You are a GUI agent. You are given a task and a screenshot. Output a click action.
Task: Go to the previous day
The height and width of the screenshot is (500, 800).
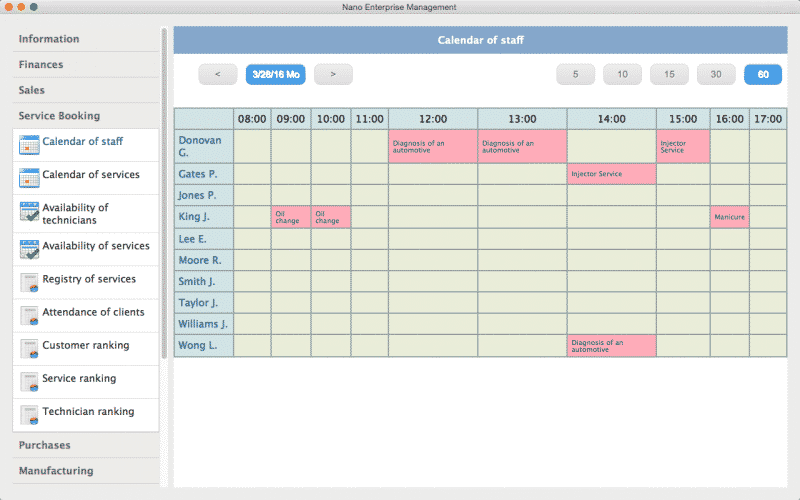tap(218, 74)
